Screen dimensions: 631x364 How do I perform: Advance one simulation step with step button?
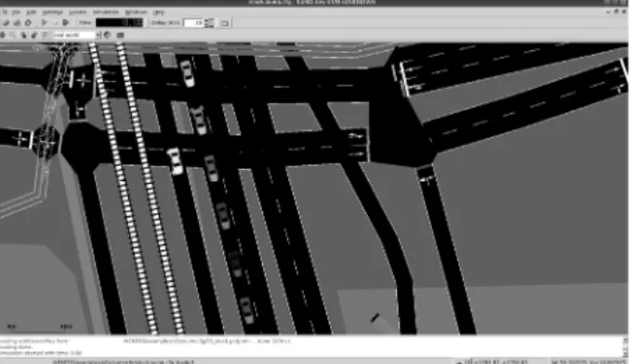[x=66, y=23]
